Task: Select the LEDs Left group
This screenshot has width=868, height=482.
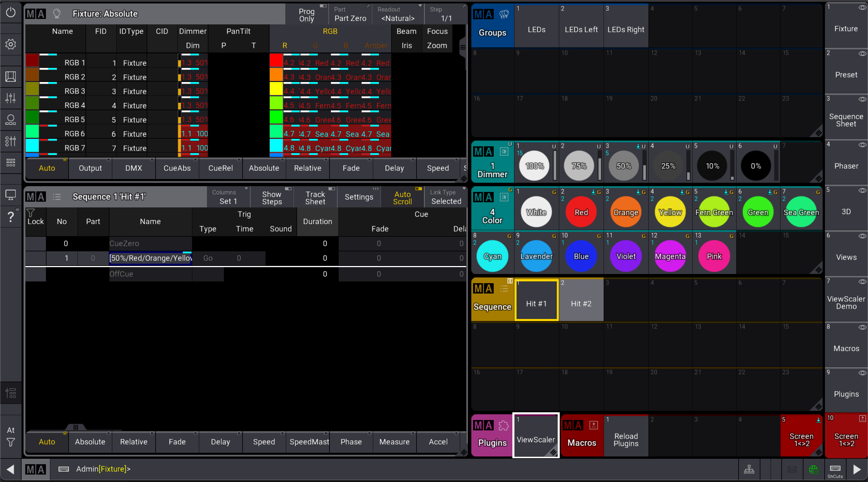Action: click(581, 25)
